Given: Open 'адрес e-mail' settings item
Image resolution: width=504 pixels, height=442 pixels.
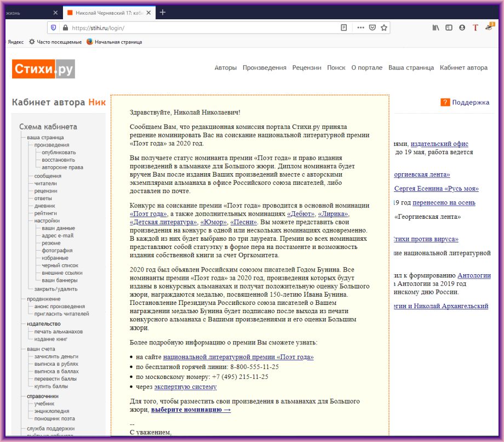Looking at the screenshot, I should (x=58, y=235).
